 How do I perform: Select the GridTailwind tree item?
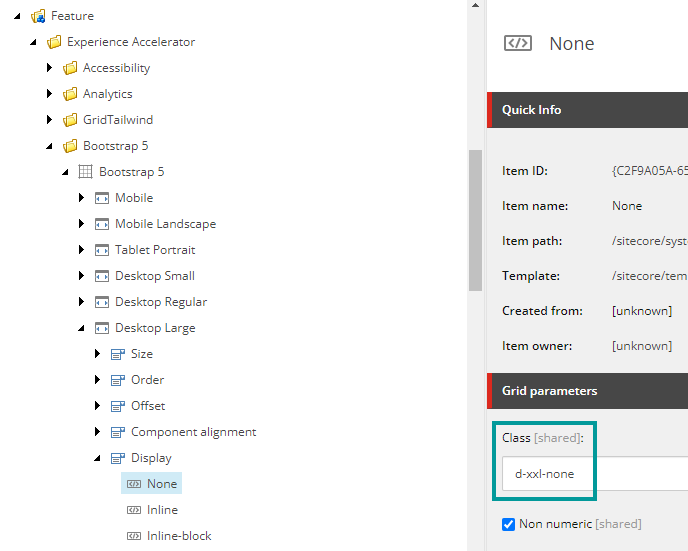click(x=118, y=120)
